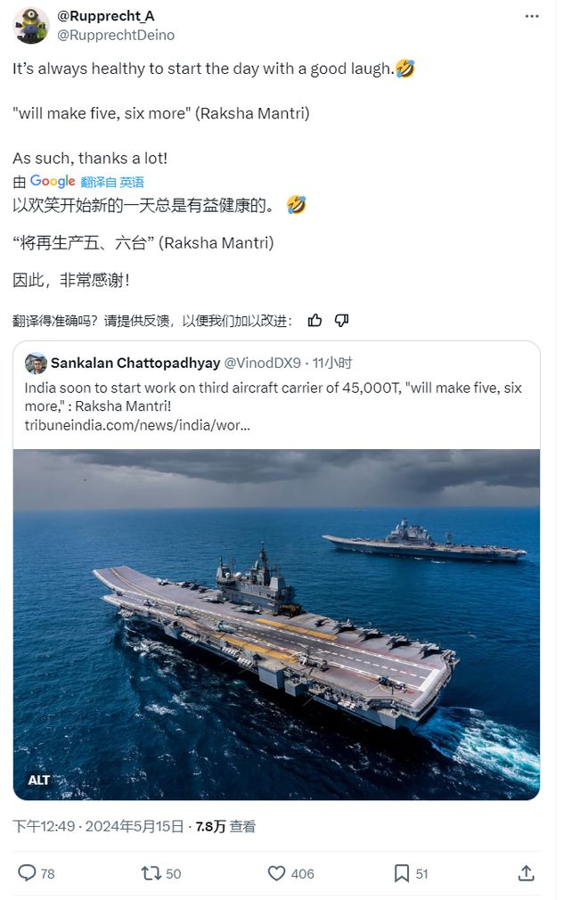Open Sankalan Chattopadhyay's quoted profile
The image size is (588, 900).
[135, 363]
